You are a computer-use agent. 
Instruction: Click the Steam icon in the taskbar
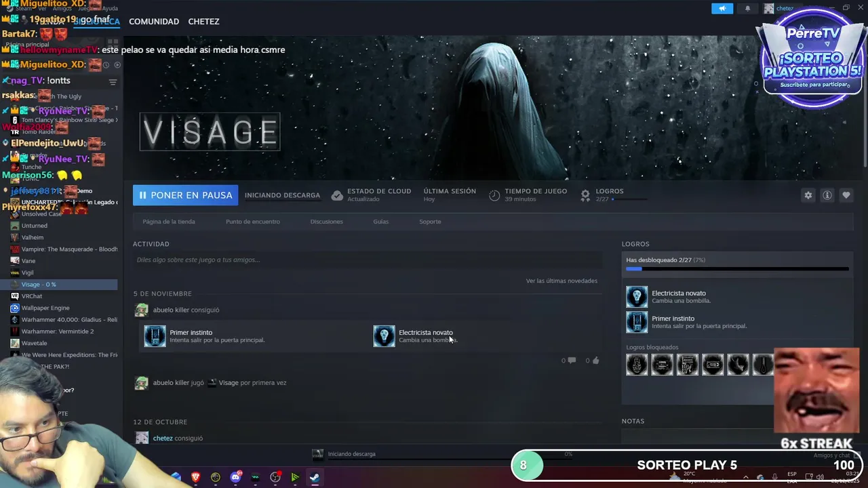(315, 477)
